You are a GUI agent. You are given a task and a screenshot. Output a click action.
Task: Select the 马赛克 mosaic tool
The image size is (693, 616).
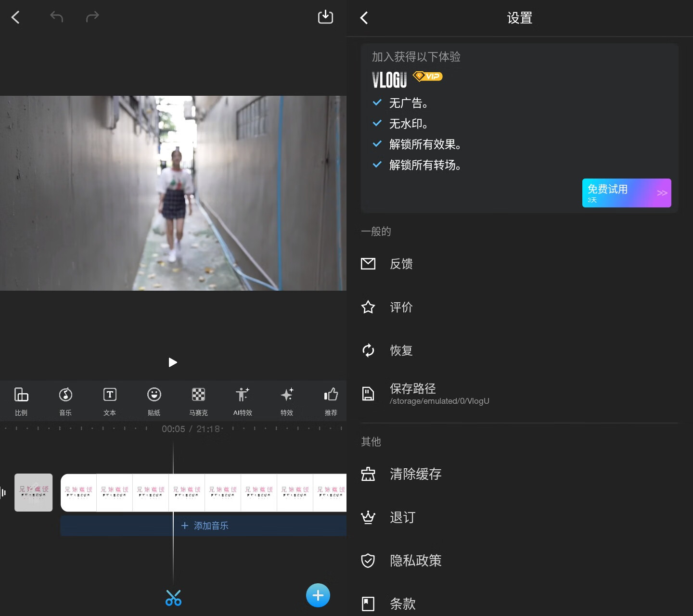click(x=198, y=400)
